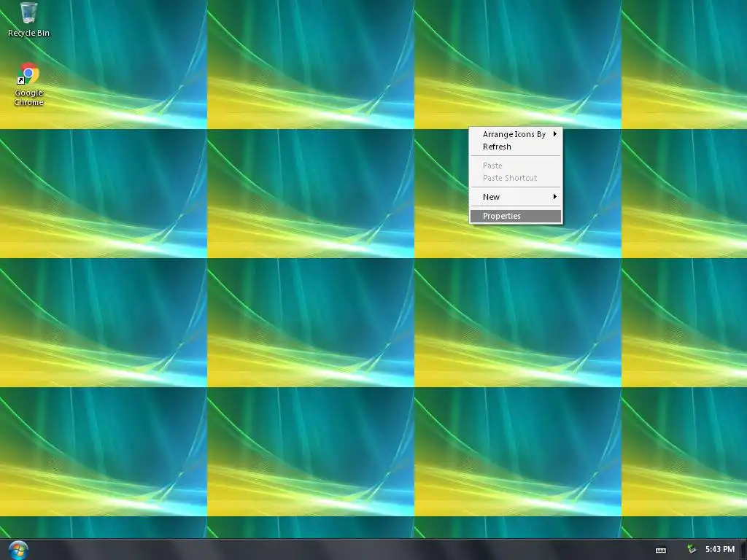747x560 pixels.
Task: Click the 5:43 PM taskbar clock
Action: point(720,550)
